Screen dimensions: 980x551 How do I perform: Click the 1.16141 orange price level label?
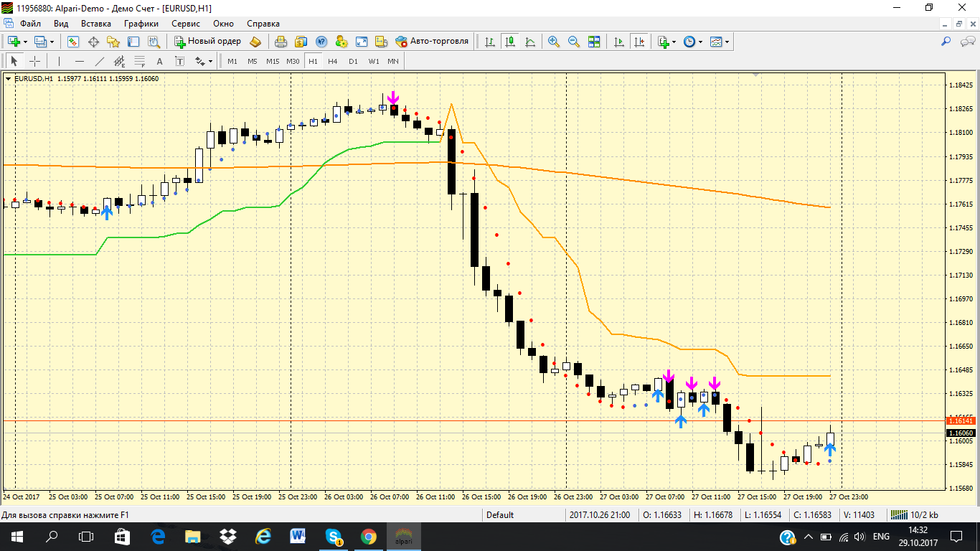point(961,421)
